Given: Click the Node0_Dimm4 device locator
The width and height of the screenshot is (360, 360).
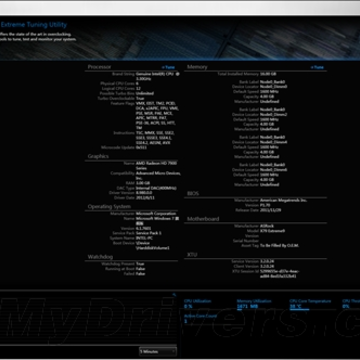Looking at the screenshot, I should (x=274, y=142).
